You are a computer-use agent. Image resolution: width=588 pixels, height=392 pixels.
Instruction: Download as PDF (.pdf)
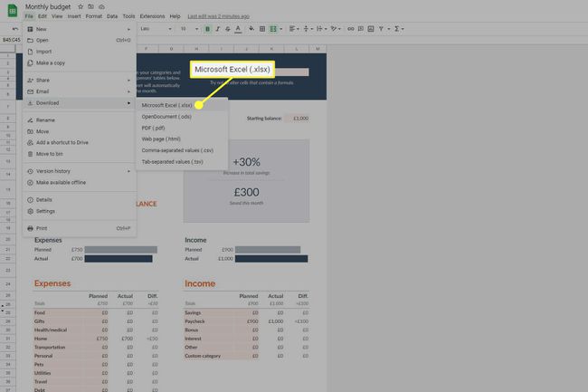[182, 128]
